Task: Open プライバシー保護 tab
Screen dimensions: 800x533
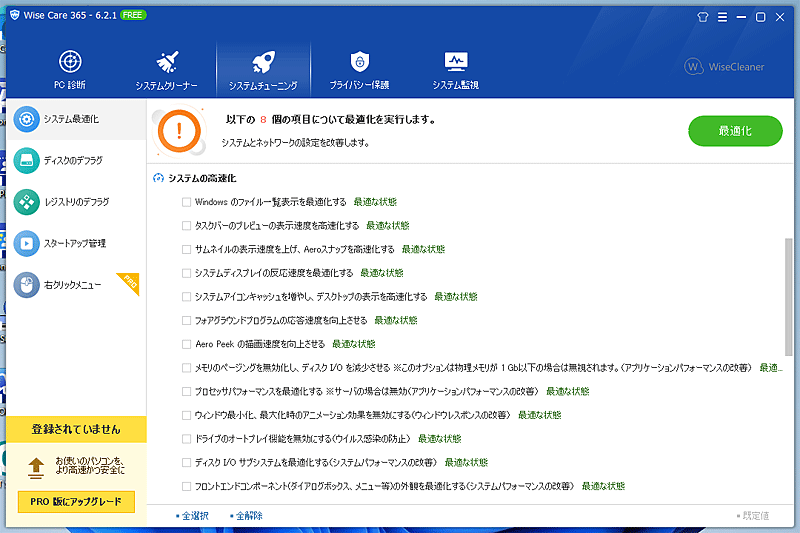Action: tap(360, 69)
